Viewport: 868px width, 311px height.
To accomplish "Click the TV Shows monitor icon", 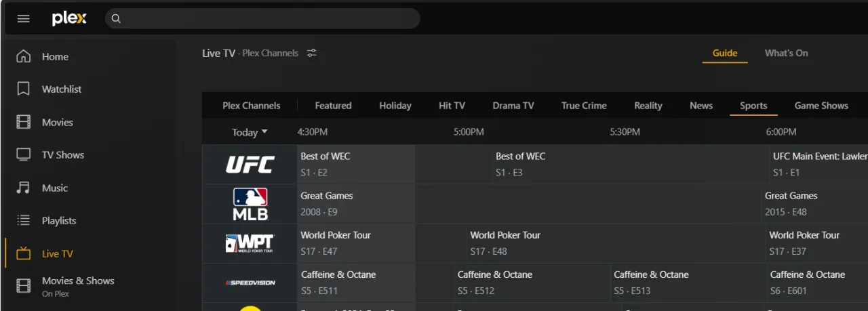I will (x=24, y=154).
